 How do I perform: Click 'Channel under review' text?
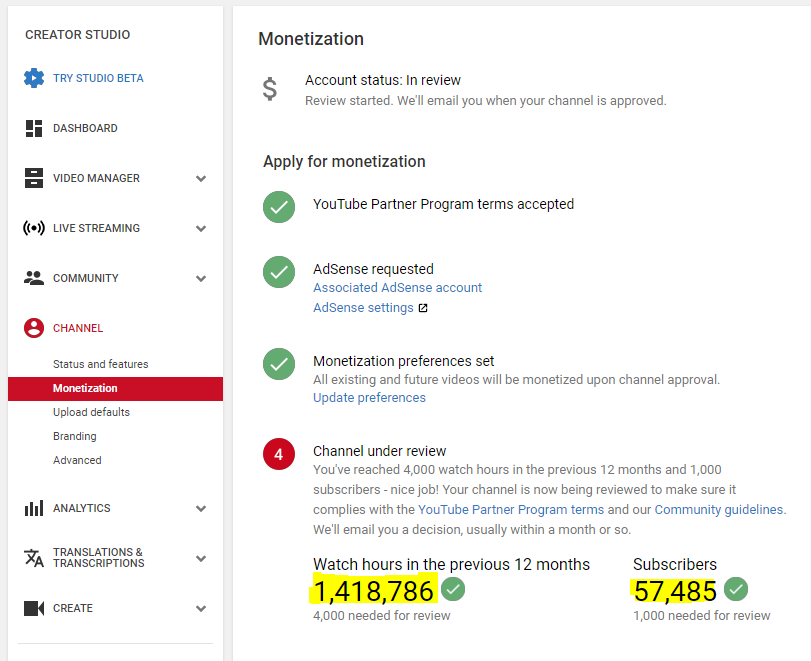[379, 451]
